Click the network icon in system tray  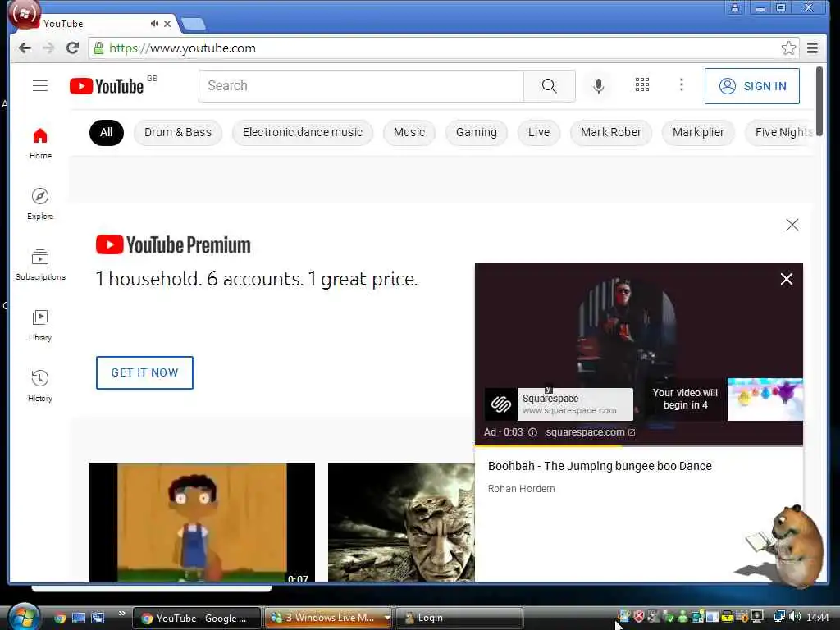(x=779, y=617)
